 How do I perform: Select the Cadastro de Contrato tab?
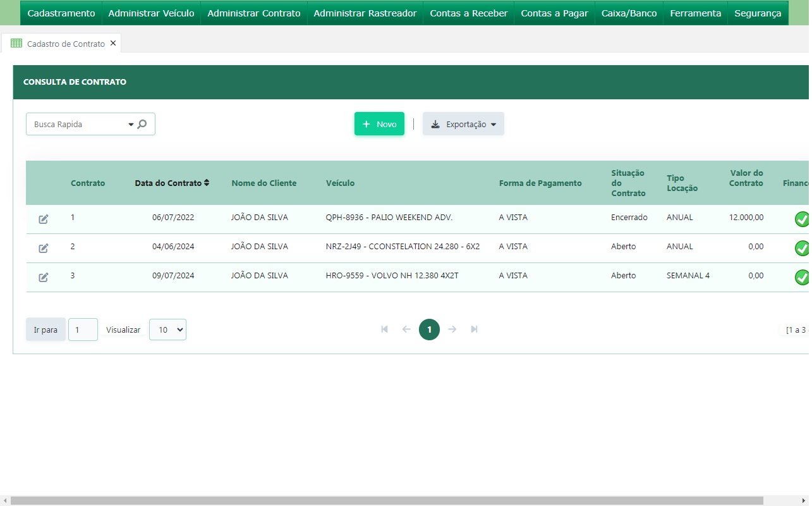66,44
